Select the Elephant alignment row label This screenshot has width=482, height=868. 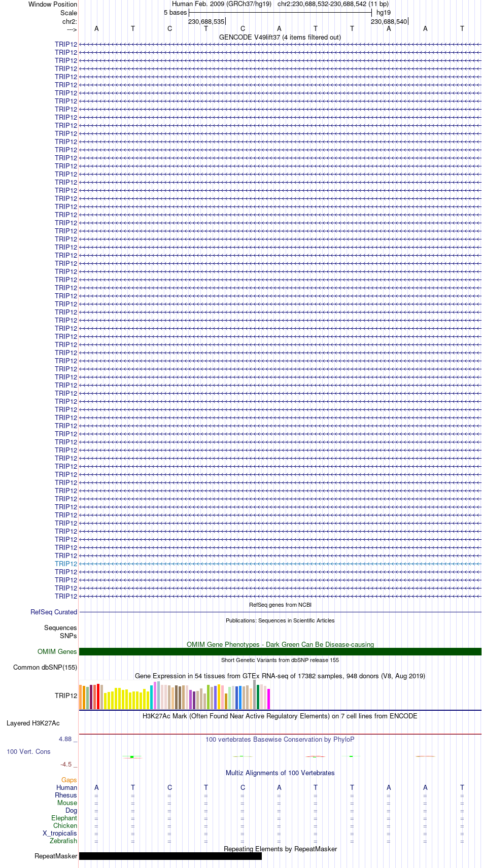tap(64, 818)
